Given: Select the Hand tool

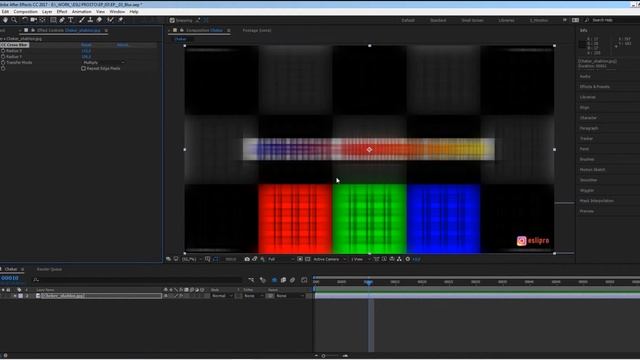Looking at the screenshot, I should click(x=5, y=20).
